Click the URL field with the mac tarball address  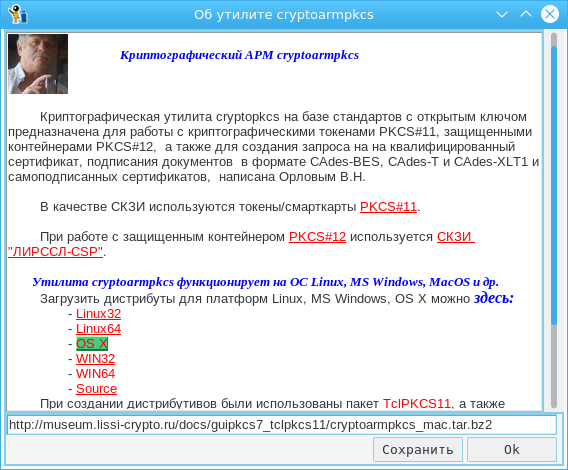click(x=281, y=425)
